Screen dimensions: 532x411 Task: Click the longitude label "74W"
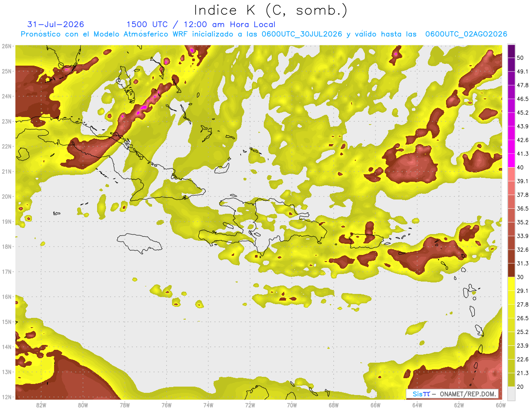208,405
